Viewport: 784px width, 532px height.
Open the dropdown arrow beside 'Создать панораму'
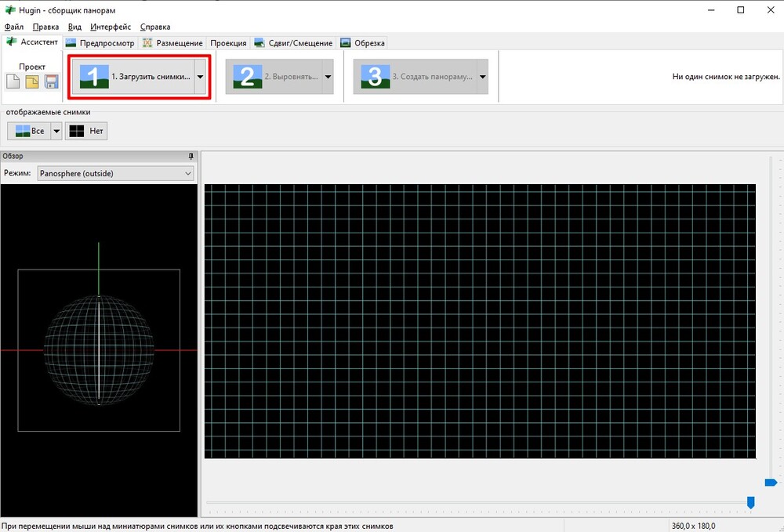pyautogui.click(x=482, y=77)
